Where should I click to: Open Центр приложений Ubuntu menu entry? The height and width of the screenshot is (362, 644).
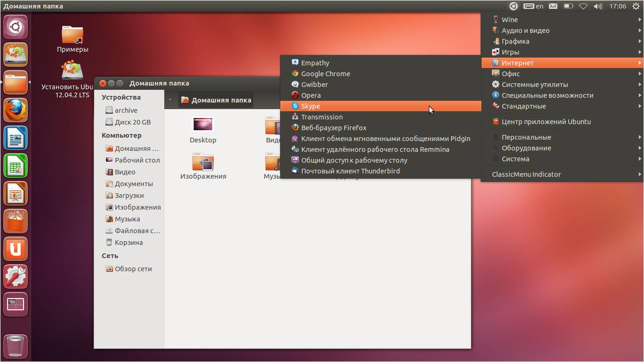[x=562, y=122]
